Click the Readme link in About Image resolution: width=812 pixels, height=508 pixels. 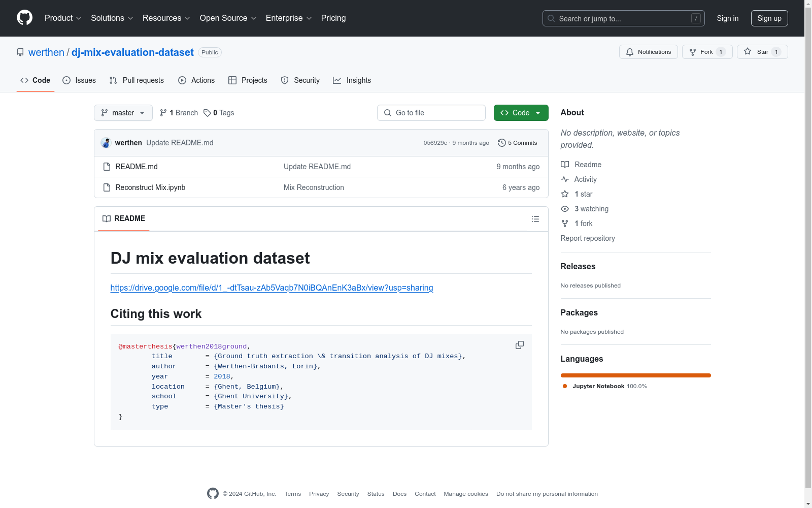[581, 165]
